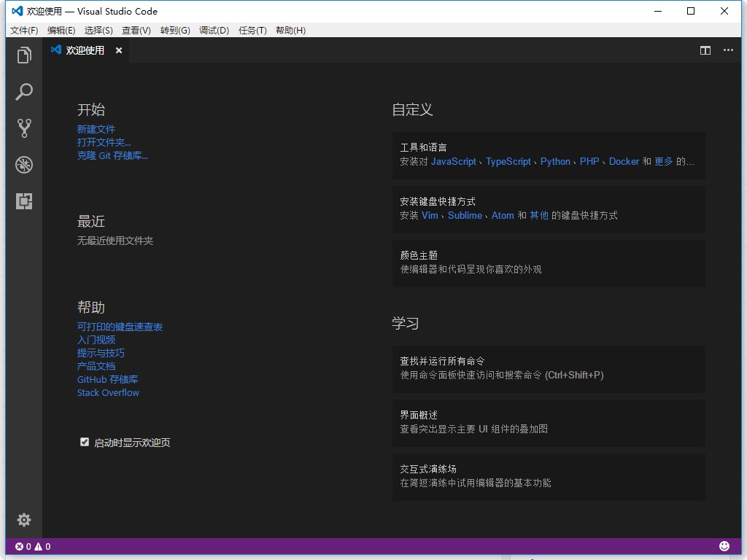747x560 pixels.
Task: Open 交互式演练场 learning item
Action: pos(549,476)
